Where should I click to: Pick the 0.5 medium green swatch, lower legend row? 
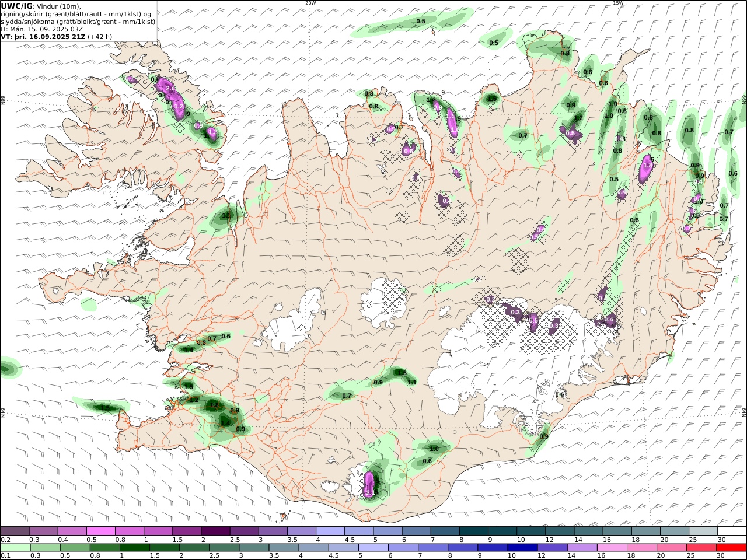tap(75, 548)
